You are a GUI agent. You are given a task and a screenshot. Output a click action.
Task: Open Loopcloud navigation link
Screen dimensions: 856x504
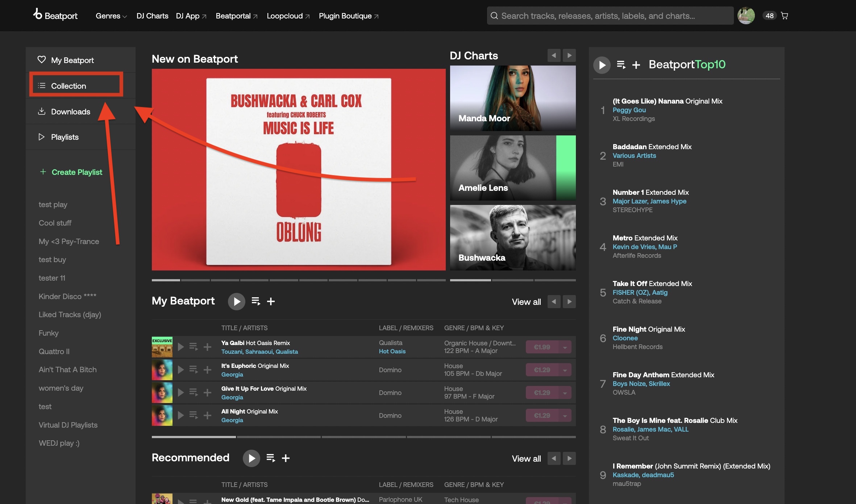pyautogui.click(x=288, y=16)
